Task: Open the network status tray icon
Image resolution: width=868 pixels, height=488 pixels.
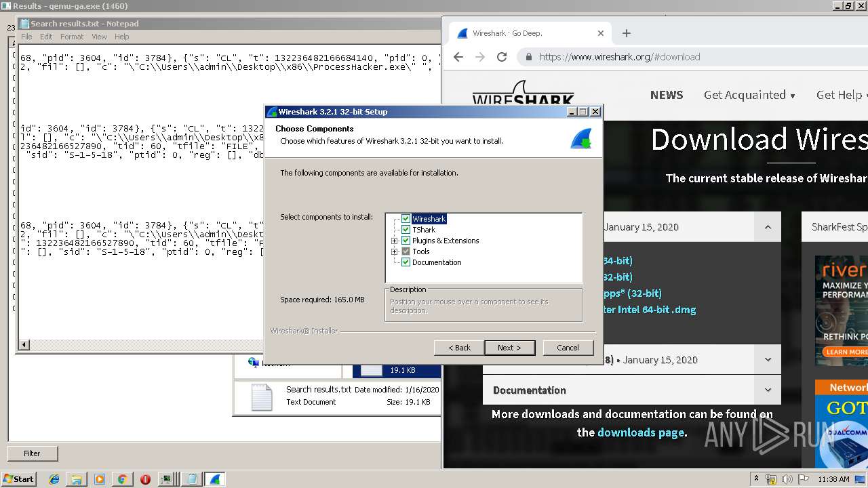Action: coord(771,479)
